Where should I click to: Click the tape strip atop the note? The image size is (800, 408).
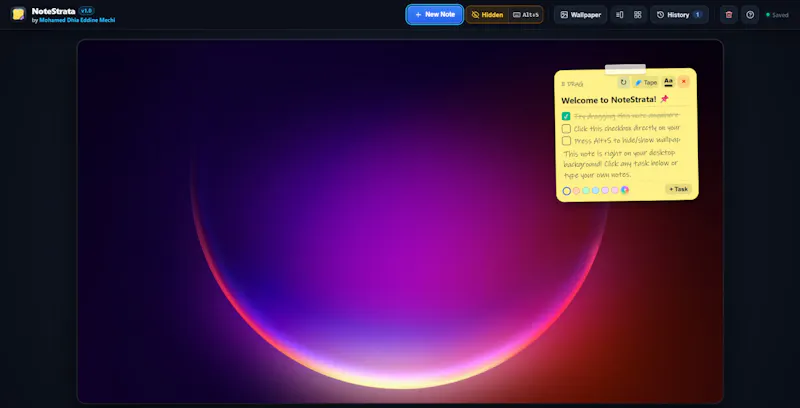(626, 69)
